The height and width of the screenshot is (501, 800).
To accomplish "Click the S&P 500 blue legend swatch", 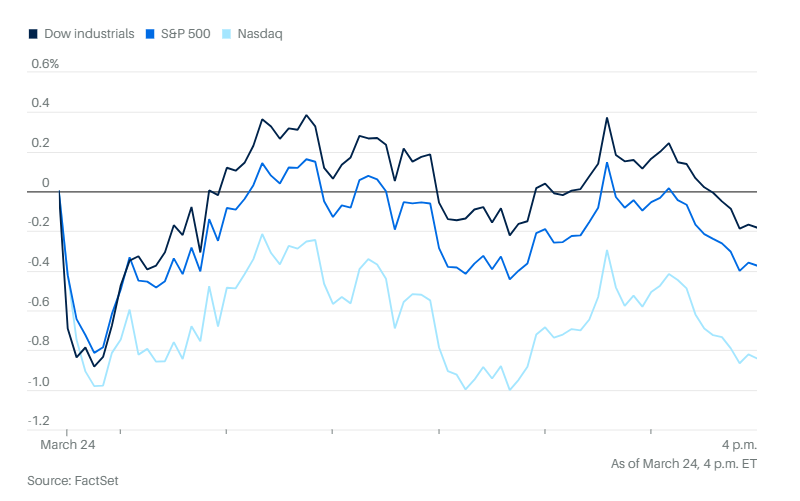I will [x=152, y=33].
